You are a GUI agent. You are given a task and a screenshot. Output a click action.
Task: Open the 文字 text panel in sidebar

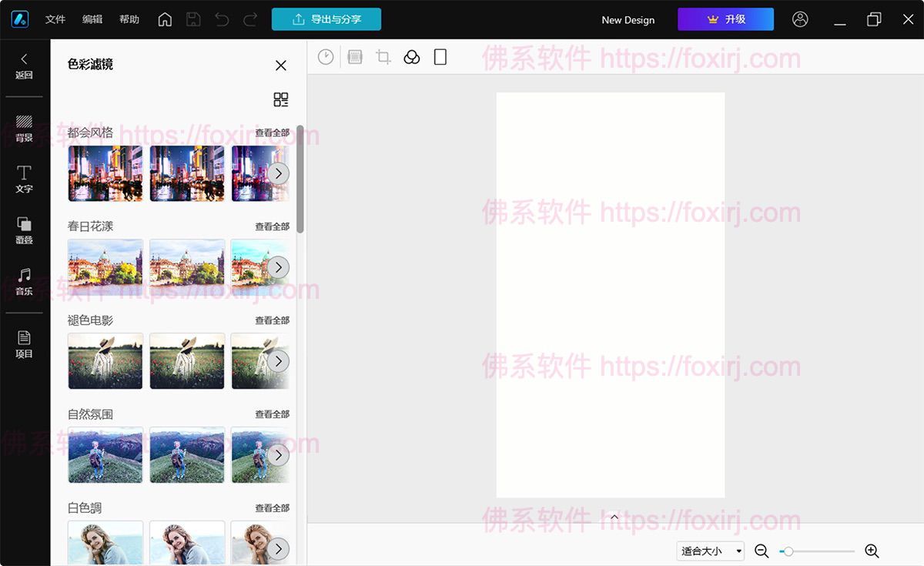[x=23, y=179]
